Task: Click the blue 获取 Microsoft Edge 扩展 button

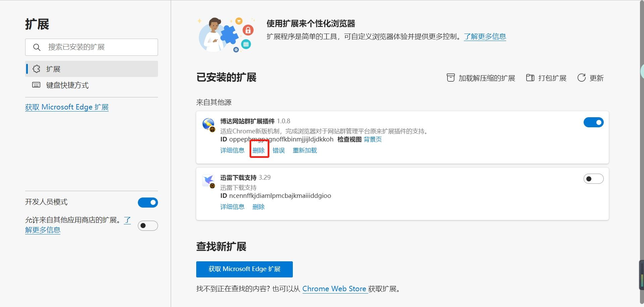Action: pos(244,269)
